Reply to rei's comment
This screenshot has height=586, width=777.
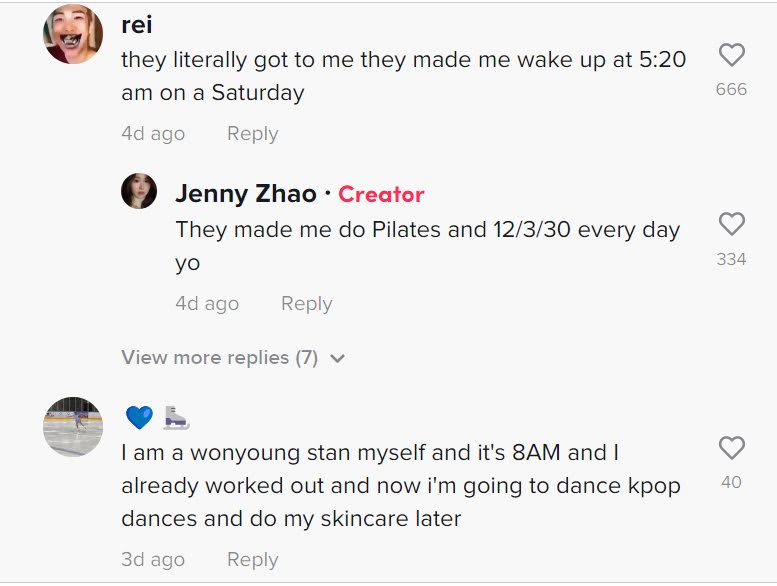tap(252, 134)
